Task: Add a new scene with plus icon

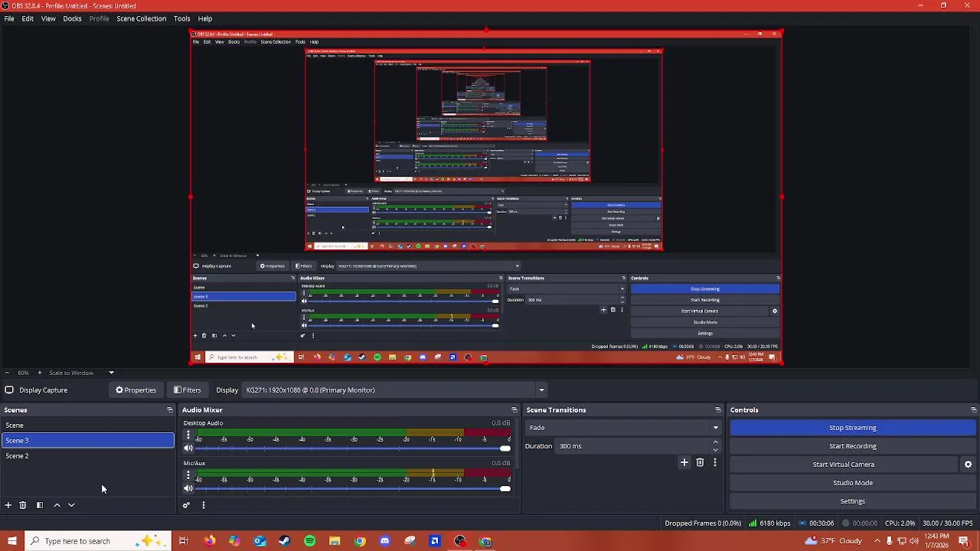Action: 8,505
